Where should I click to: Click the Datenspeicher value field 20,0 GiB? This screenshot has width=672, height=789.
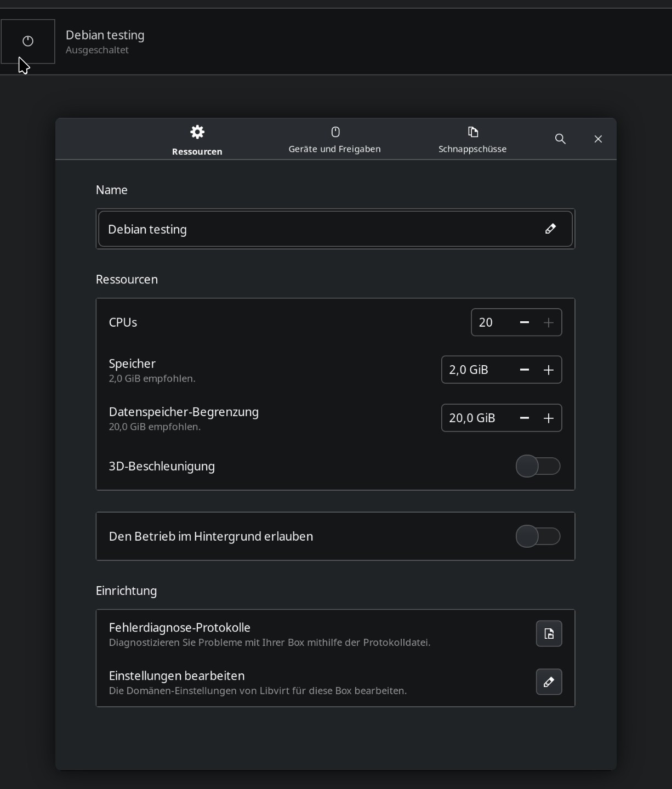coord(475,418)
